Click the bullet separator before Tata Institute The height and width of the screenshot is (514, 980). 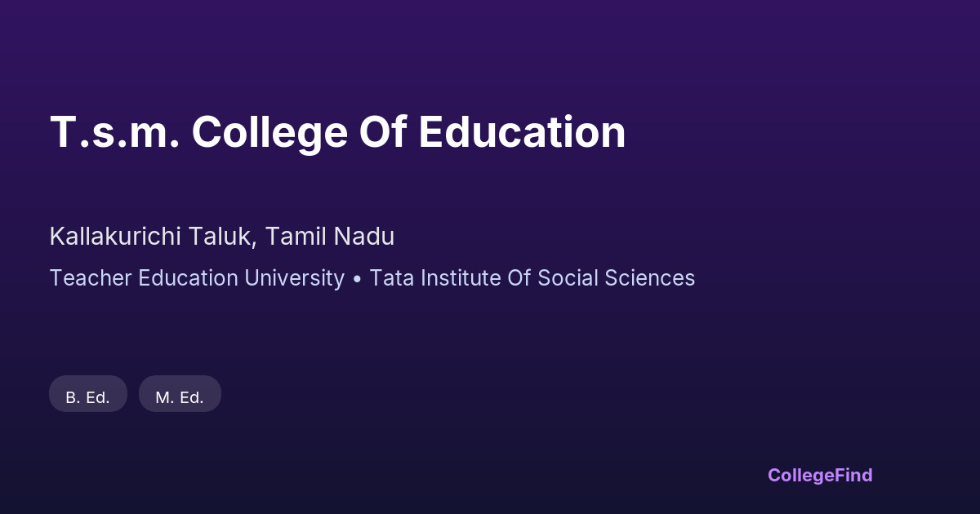coord(357,278)
